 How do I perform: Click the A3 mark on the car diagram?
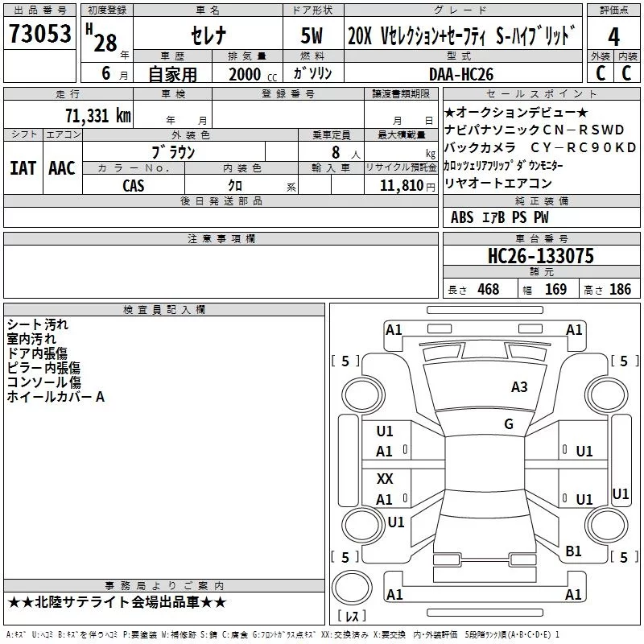point(519,387)
